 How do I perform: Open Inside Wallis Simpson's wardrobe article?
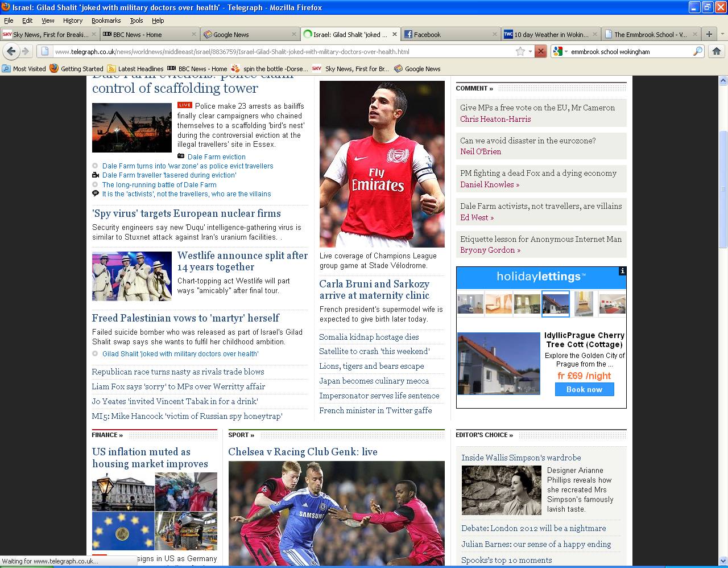pos(521,458)
